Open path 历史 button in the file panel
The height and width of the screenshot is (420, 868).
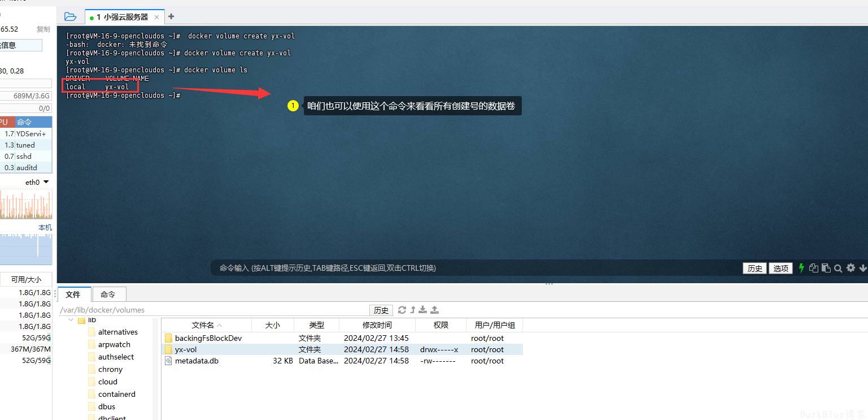382,310
